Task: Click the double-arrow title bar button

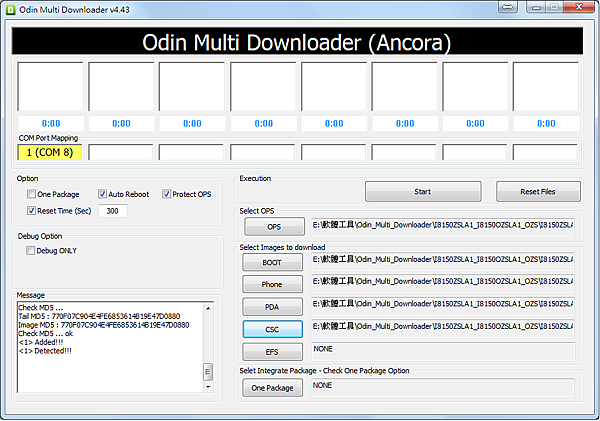Action: pyautogui.click(x=508, y=7)
